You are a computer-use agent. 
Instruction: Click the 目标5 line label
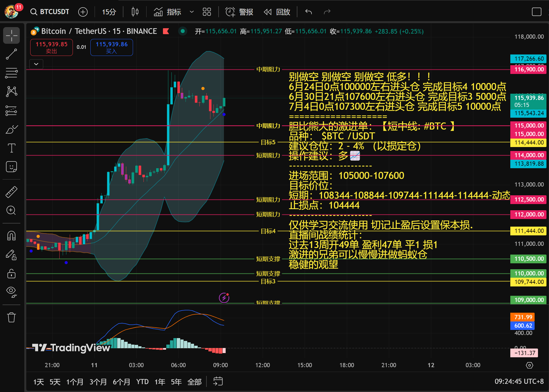[x=268, y=142]
